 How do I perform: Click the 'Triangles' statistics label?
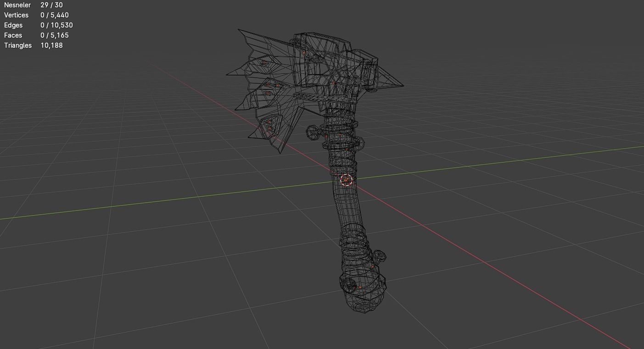[x=18, y=45]
